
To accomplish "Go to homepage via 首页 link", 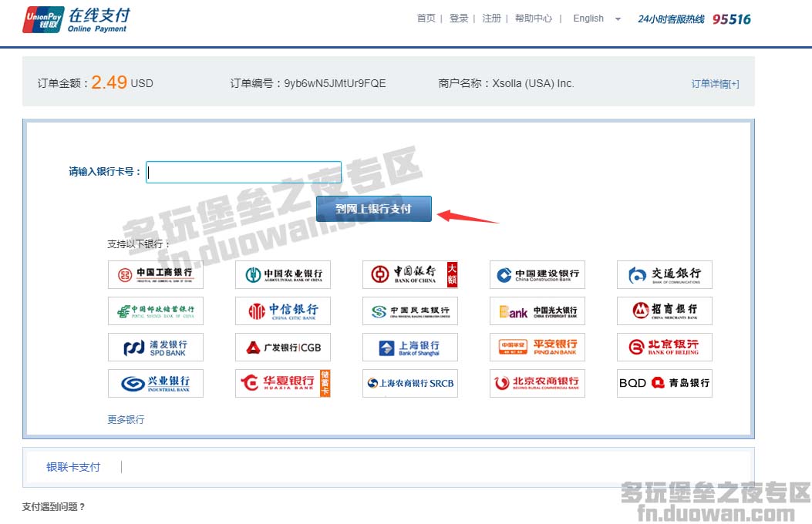I will [426, 18].
